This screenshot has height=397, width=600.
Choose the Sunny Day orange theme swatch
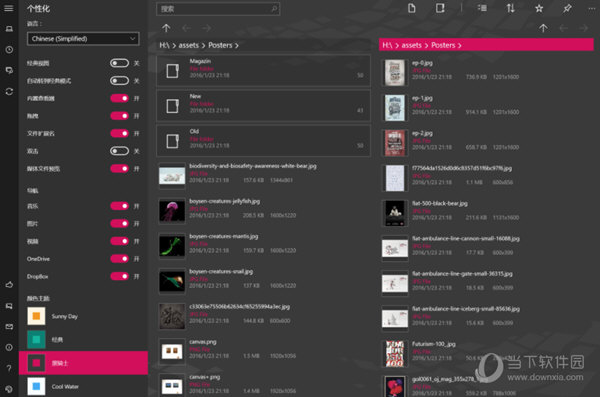36,316
